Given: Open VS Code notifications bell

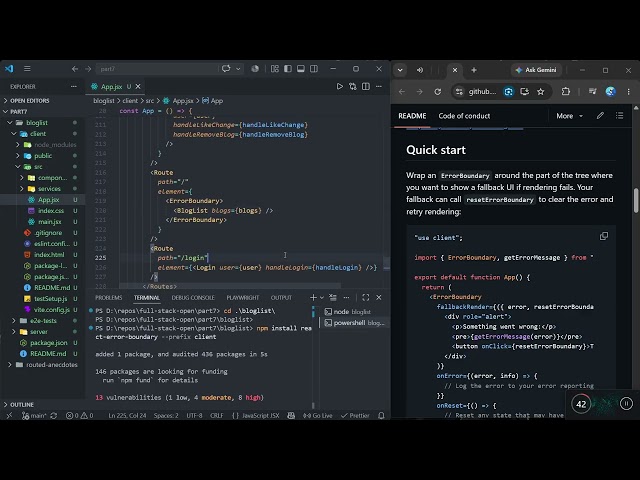Looking at the screenshot, I should point(381,416).
